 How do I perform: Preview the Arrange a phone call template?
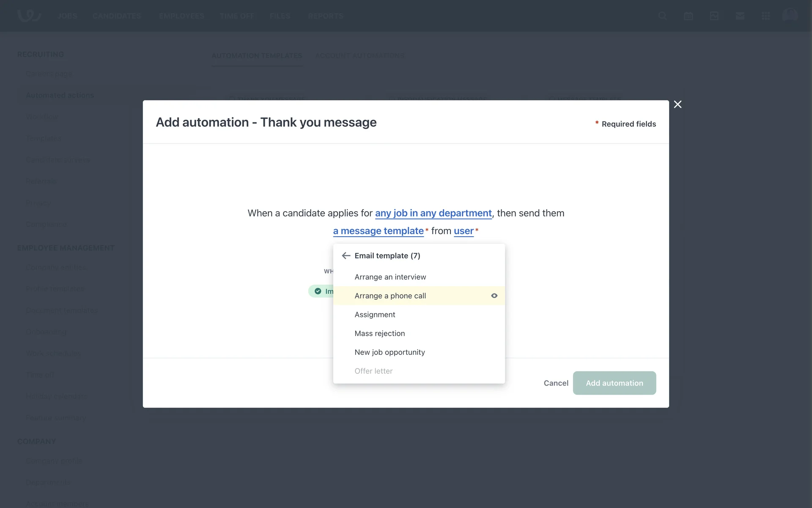pyautogui.click(x=494, y=296)
